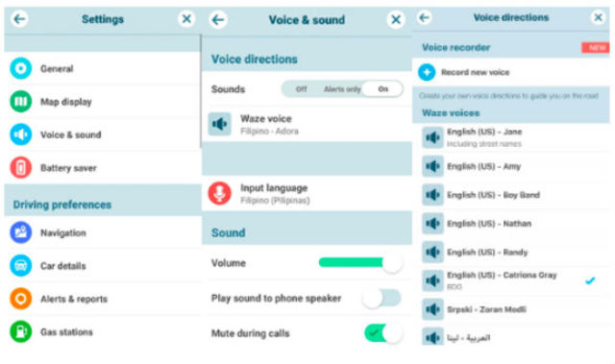Click the red NEW badge
The height and width of the screenshot is (364, 615).
pos(596,47)
